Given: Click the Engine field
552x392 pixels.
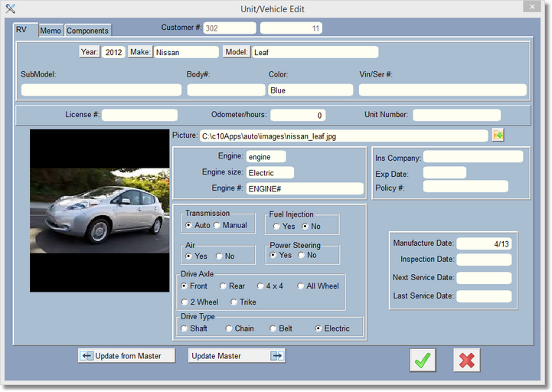Looking at the screenshot, I should point(266,156).
